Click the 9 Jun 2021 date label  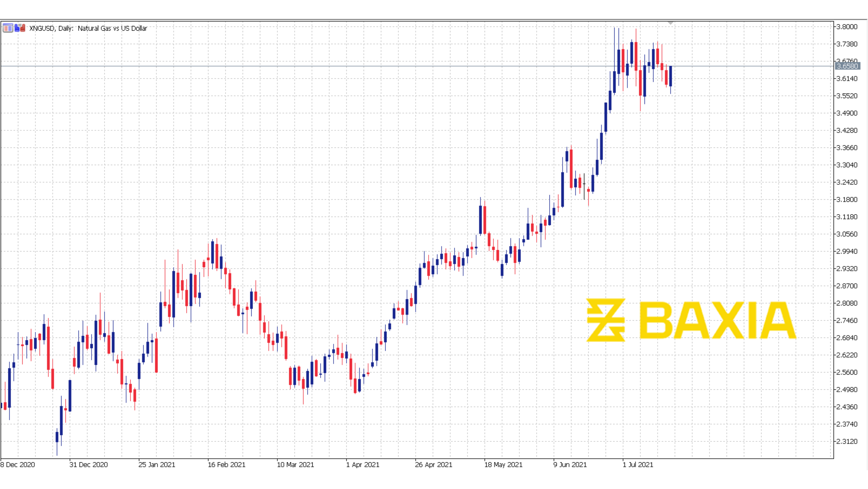pyautogui.click(x=570, y=464)
